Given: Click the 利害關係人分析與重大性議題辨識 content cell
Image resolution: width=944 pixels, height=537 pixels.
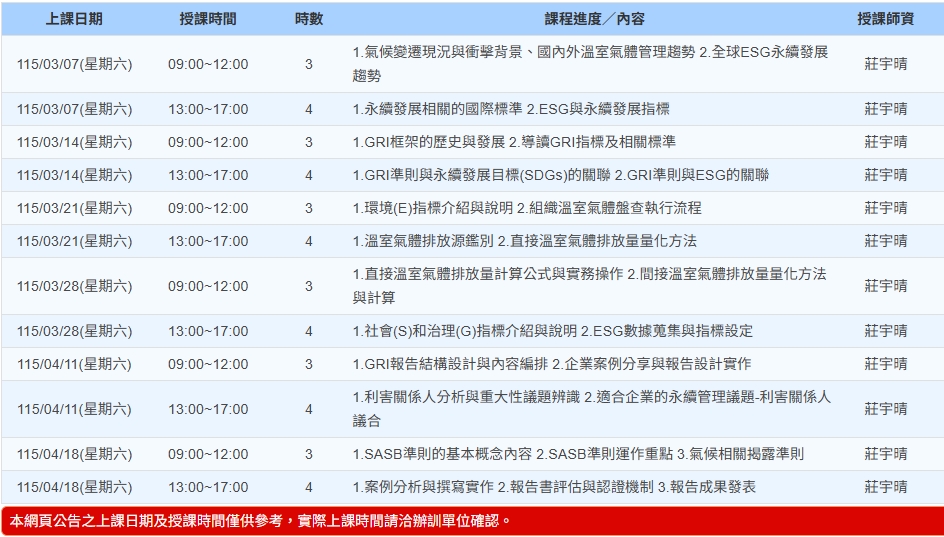Looking at the screenshot, I should (x=590, y=409).
